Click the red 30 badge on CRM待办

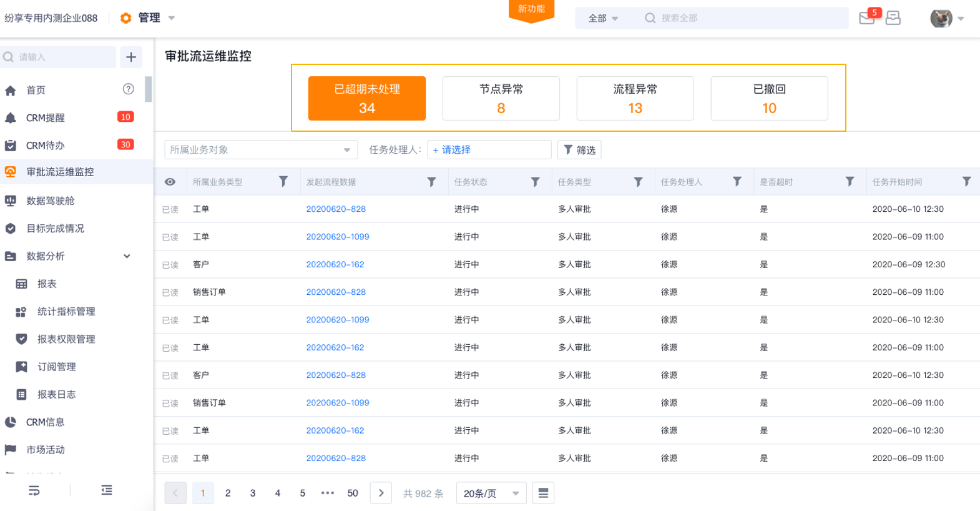click(x=125, y=144)
